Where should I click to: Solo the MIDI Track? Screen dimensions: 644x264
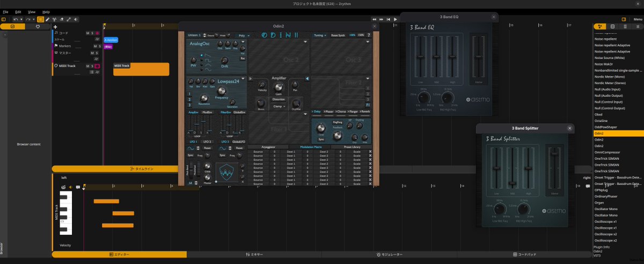92,66
